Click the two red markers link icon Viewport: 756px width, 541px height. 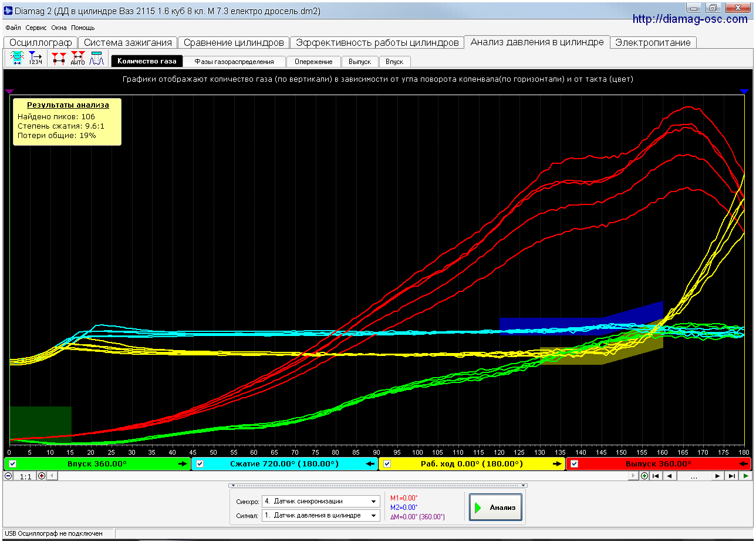59,58
